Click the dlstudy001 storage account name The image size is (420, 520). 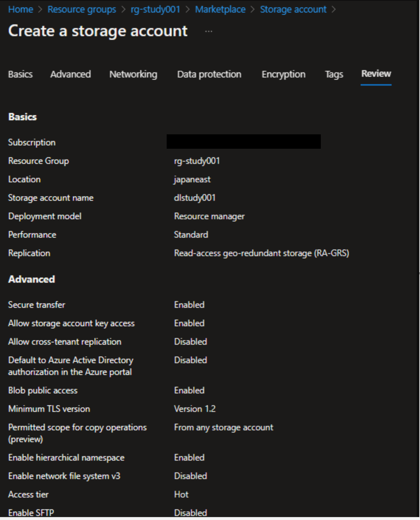pos(195,198)
